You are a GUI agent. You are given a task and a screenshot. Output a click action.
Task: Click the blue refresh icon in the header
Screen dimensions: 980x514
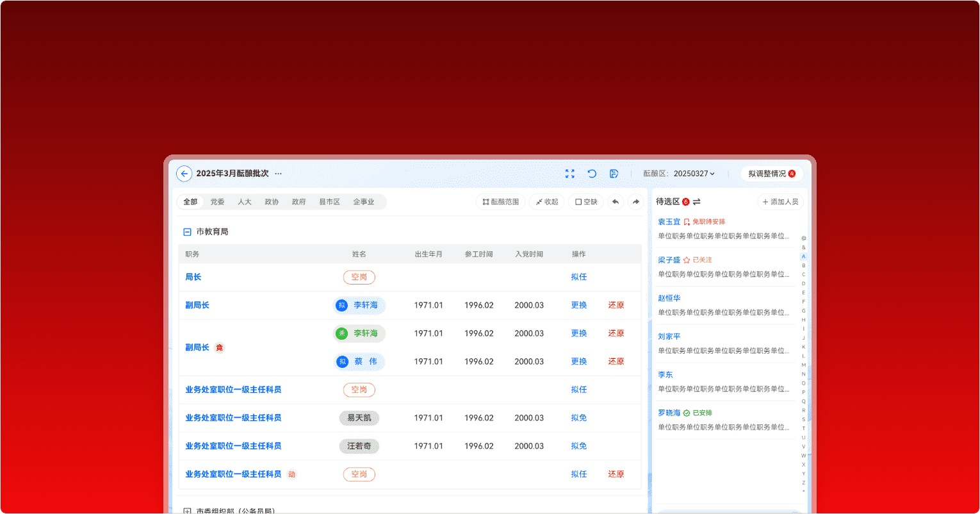592,174
